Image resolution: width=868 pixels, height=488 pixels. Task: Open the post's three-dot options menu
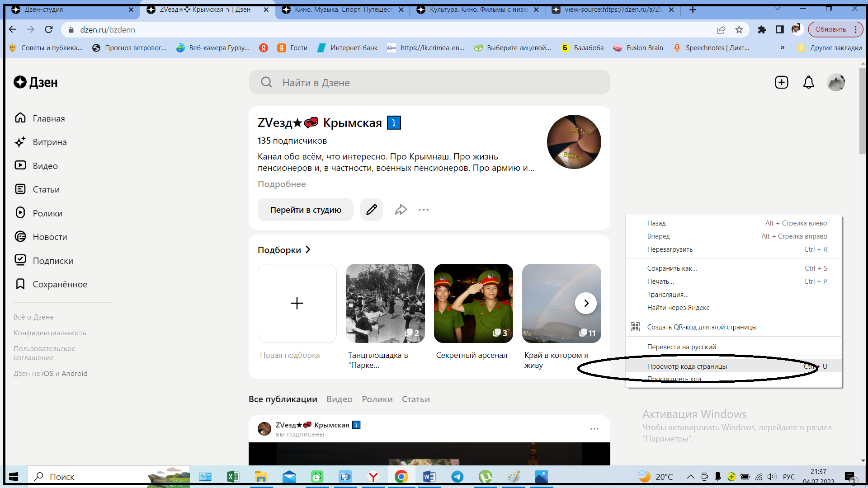[594, 429]
